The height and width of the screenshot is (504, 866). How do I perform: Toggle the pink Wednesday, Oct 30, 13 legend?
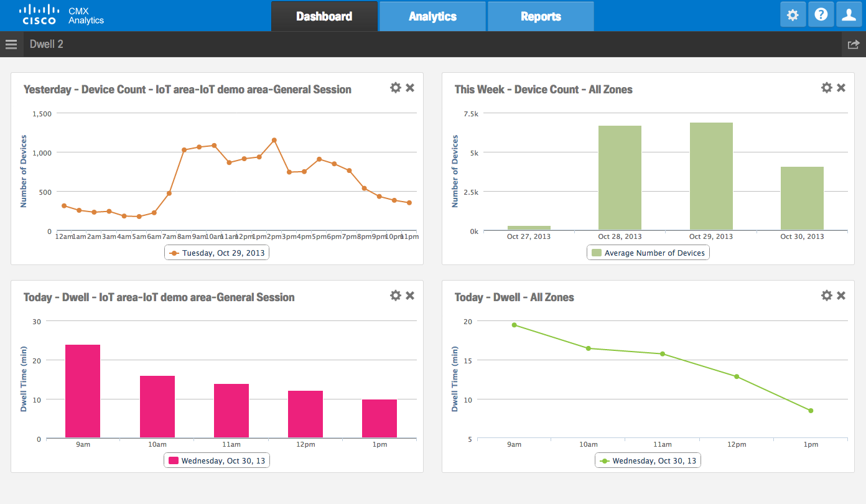[218, 461]
